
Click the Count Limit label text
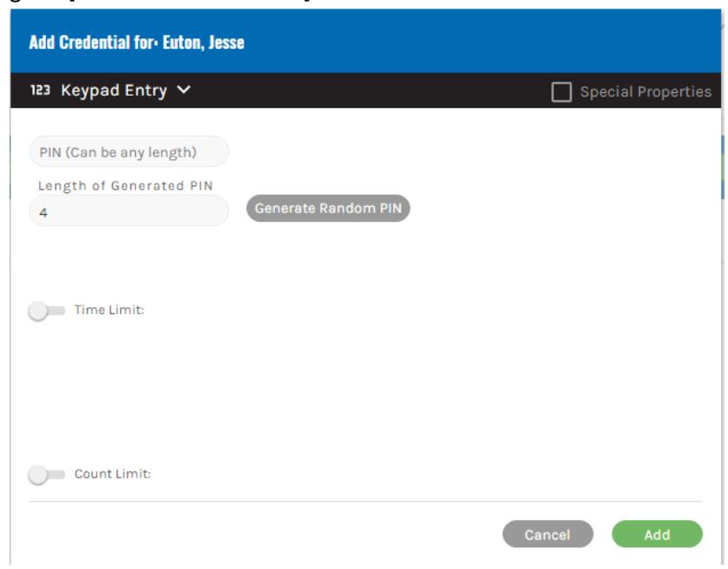113,474
